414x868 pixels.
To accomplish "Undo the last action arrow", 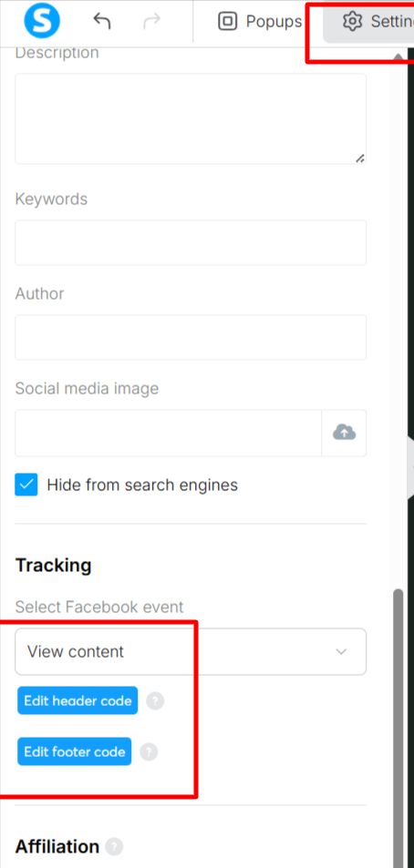I will pos(102,21).
